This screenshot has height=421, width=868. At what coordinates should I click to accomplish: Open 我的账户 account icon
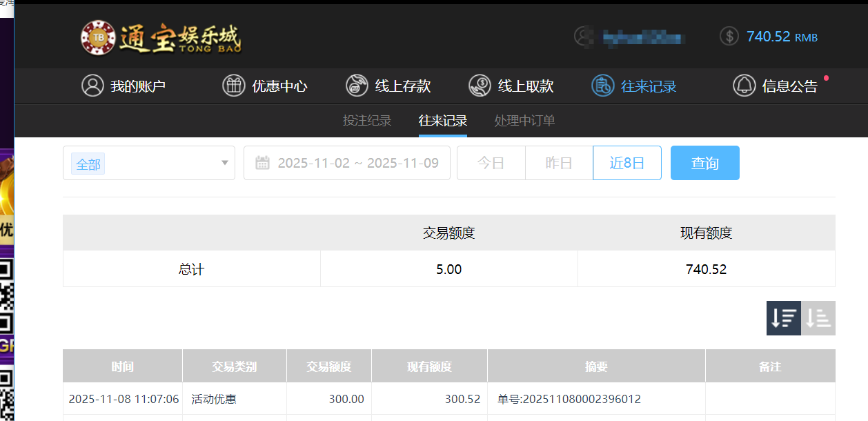93,85
